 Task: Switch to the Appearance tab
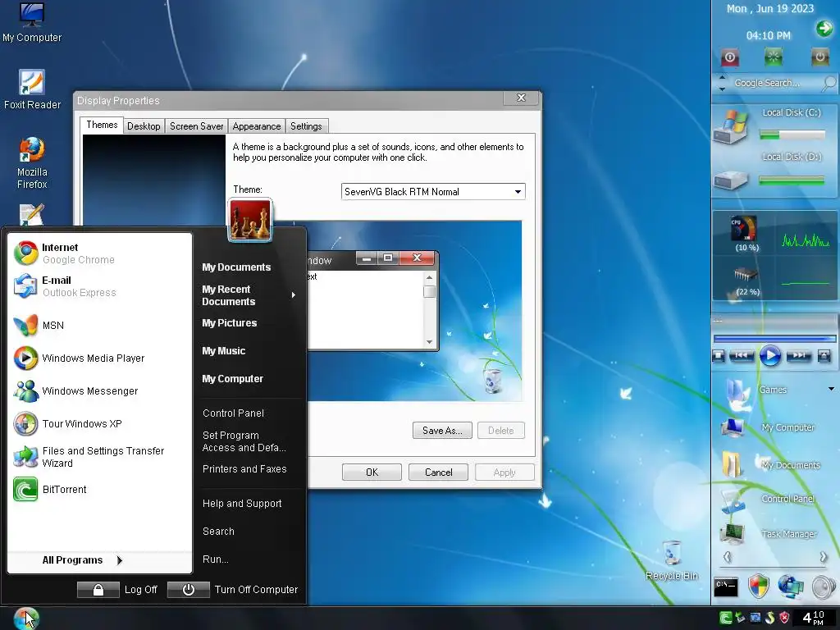(x=256, y=126)
